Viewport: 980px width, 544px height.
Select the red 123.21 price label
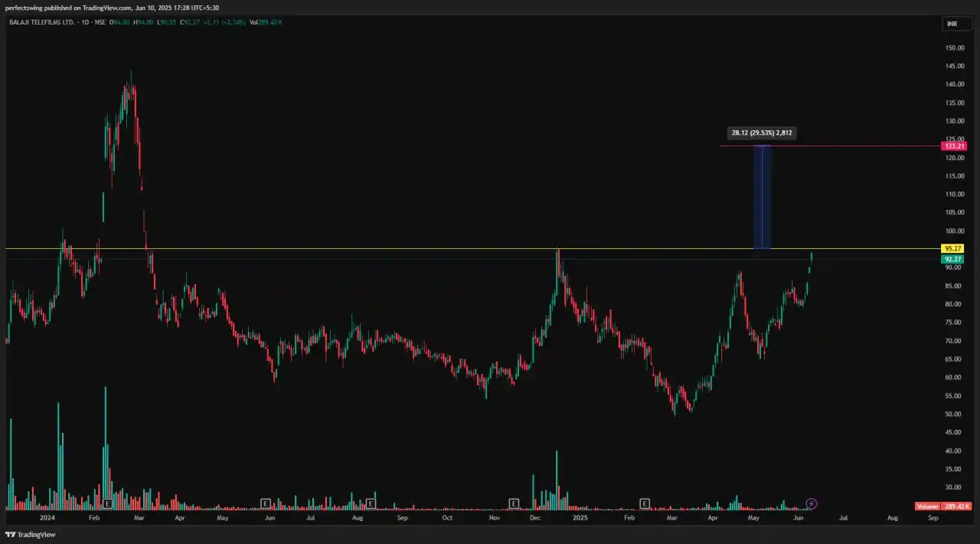pos(953,146)
